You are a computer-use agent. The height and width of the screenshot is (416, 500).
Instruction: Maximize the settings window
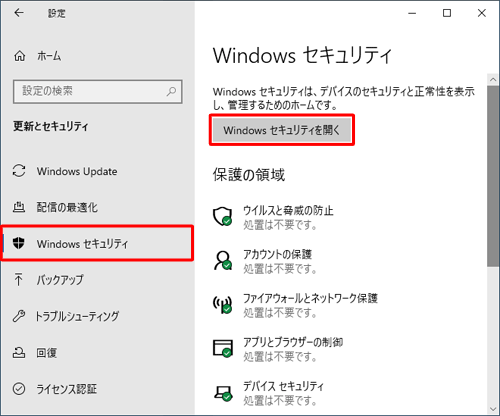(x=447, y=13)
